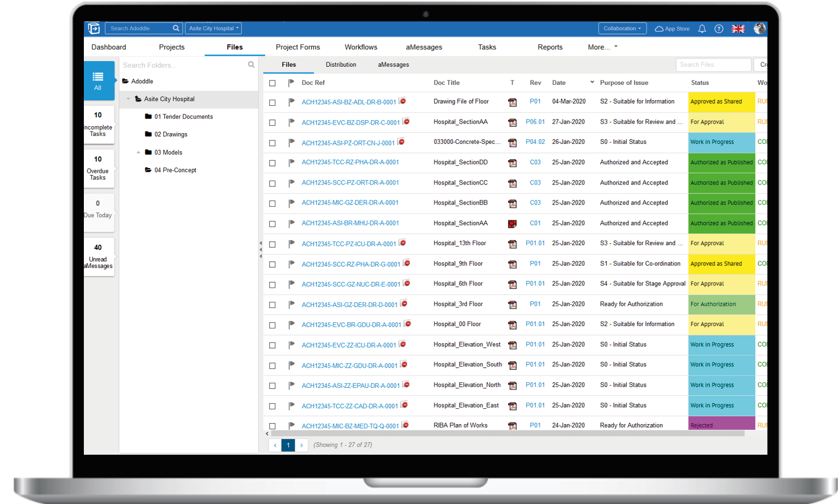Image resolution: width=838 pixels, height=504 pixels.
Task: Open your profile avatar menu
Action: click(760, 28)
